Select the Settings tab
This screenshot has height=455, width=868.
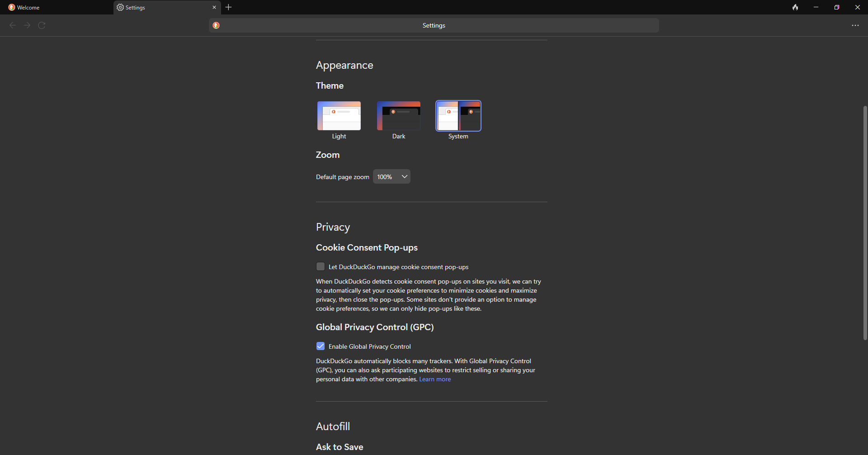point(167,7)
